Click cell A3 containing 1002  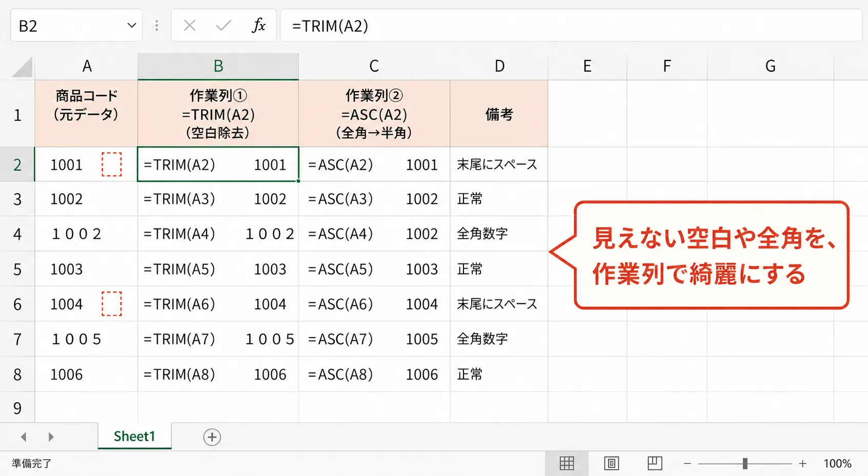86,199
